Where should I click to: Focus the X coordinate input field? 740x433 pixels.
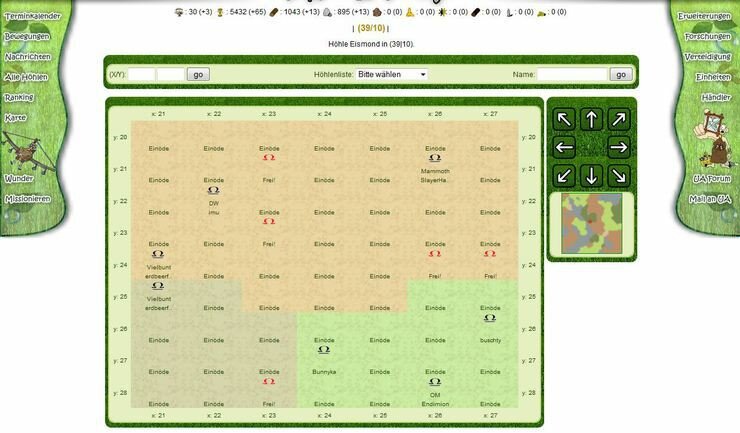pyautogui.click(x=142, y=75)
